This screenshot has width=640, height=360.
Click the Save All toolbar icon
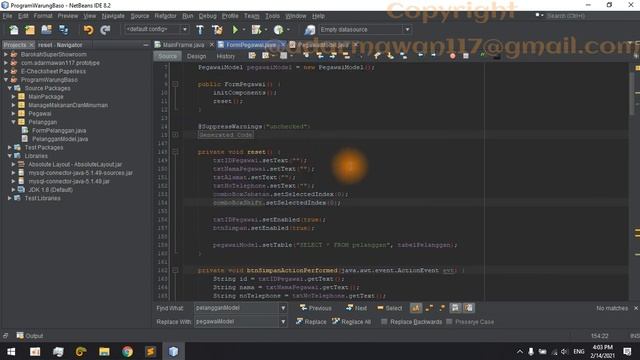(64, 30)
